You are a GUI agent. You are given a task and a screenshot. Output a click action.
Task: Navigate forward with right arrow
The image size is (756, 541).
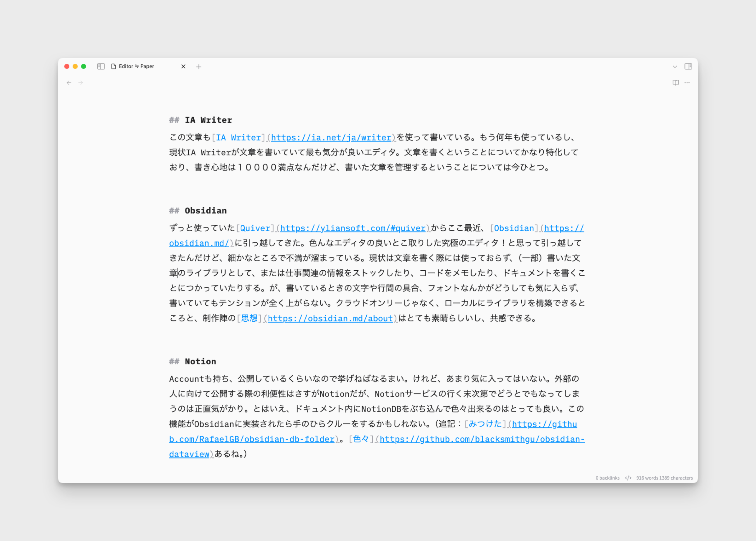click(81, 83)
